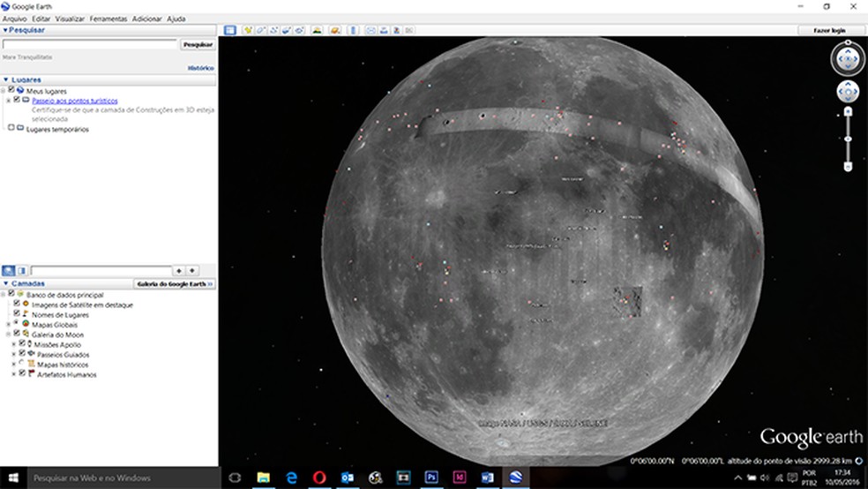Click the email envelope toolbar icon
The height and width of the screenshot is (489, 868).
point(370,31)
